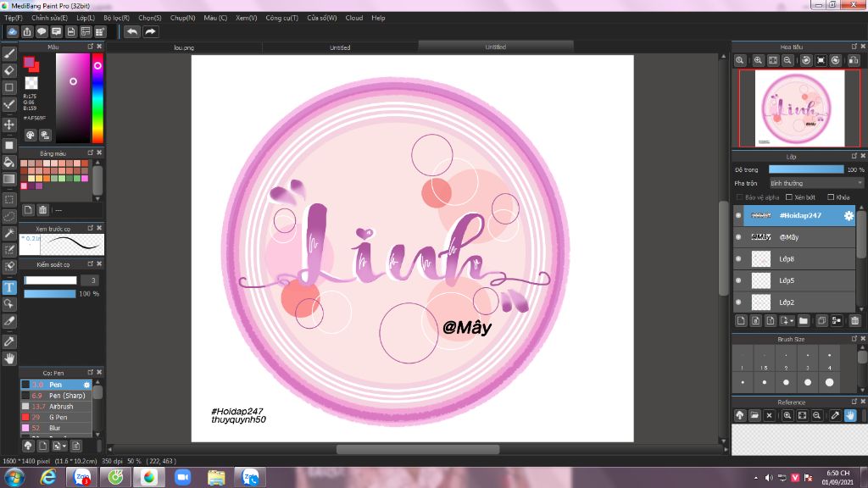Click the duplicate layer icon in Lớp panel
The width and height of the screenshot is (868, 488).
pos(821,321)
